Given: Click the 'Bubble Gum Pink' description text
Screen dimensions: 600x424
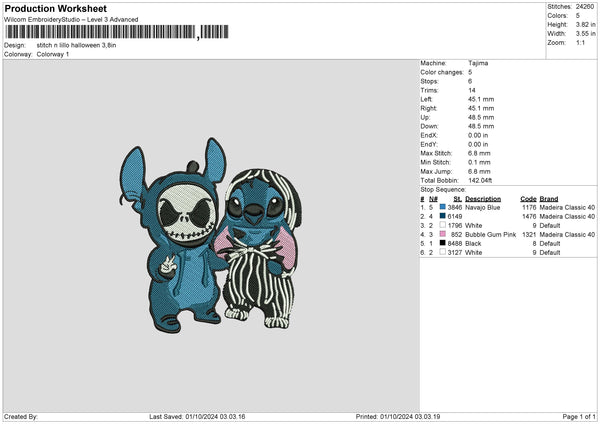Looking at the screenshot, I should point(491,235).
